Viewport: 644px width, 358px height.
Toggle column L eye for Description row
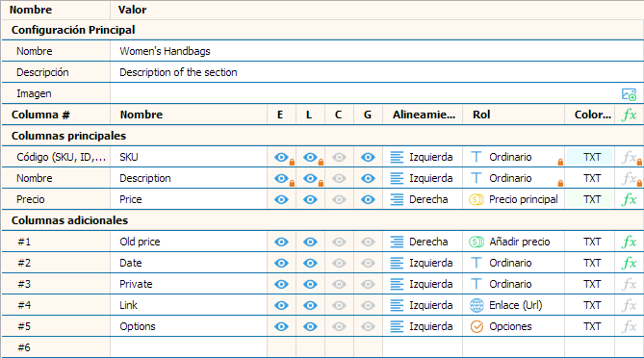(311, 178)
